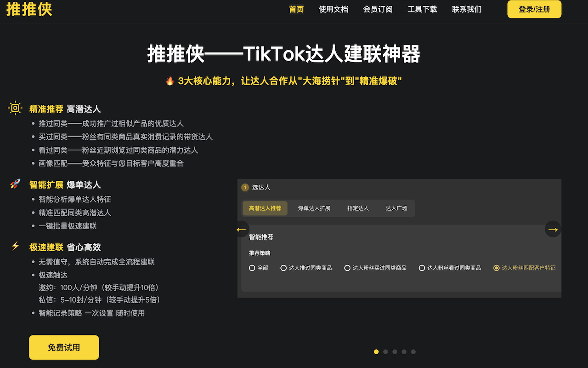Click the 智能推荐 panel heading
This screenshot has width=588, height=368.
(261, 237)
